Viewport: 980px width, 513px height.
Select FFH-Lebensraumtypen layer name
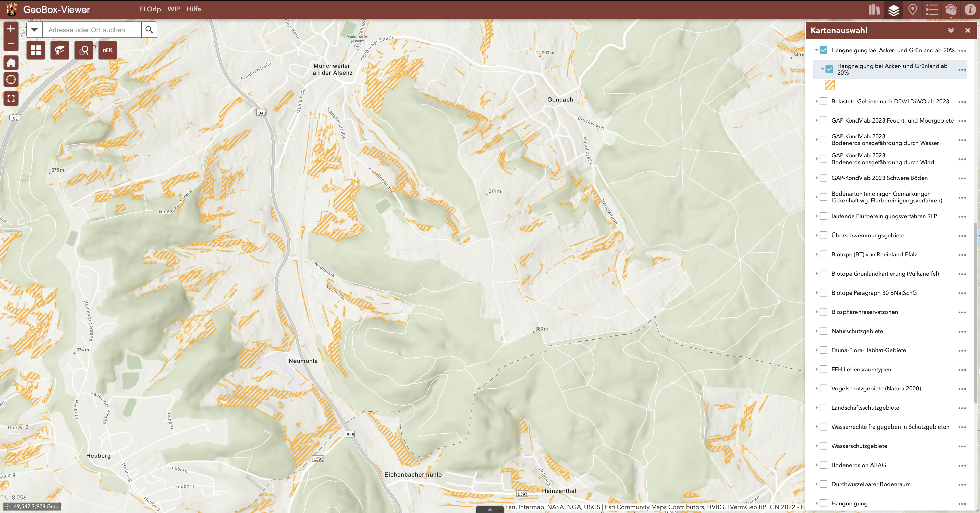point(861,369)
